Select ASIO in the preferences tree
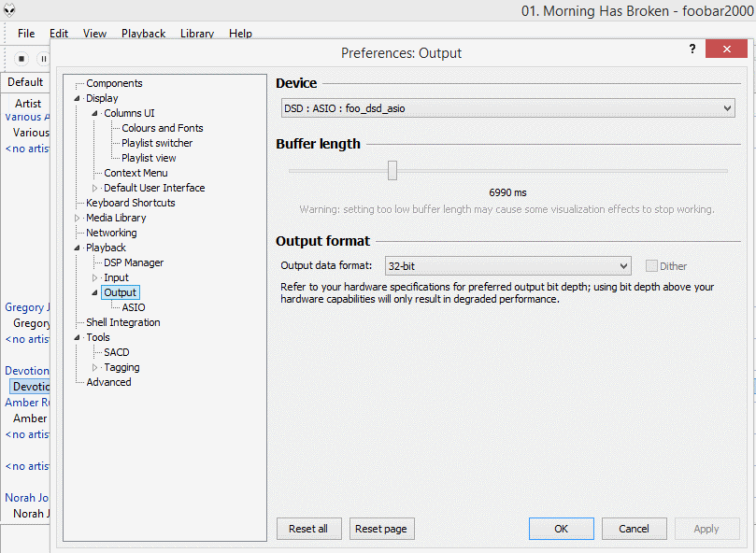 coord(133,307)
